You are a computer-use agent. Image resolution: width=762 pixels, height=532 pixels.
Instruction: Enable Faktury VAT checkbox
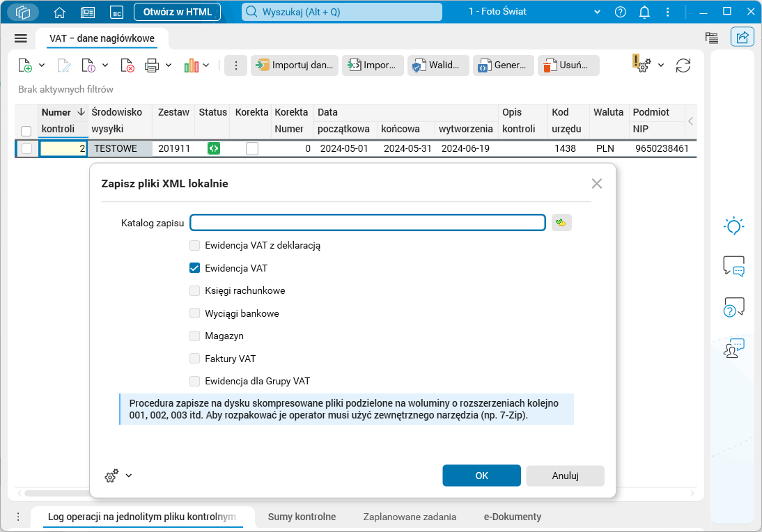point(194,359)
